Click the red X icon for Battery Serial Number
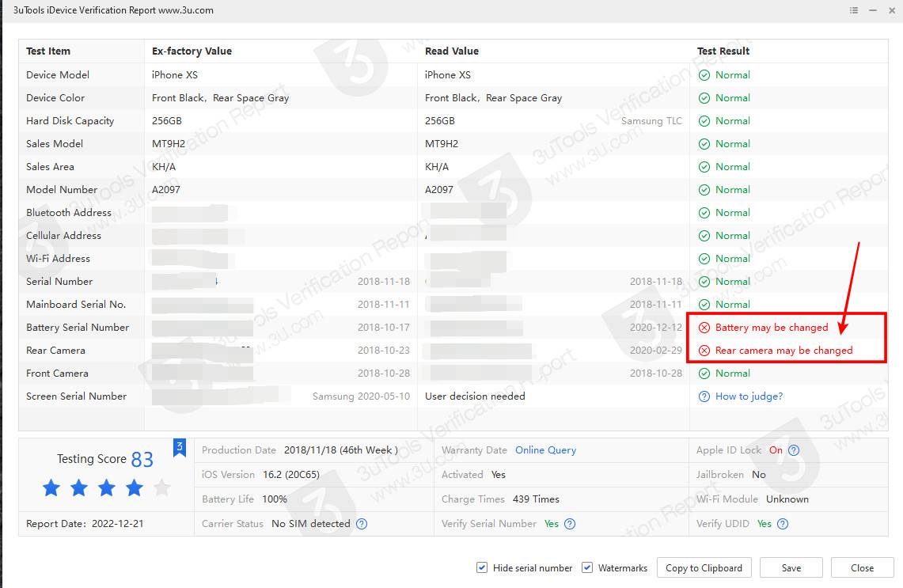Screen dimensions: 903x588 point(704,328)
